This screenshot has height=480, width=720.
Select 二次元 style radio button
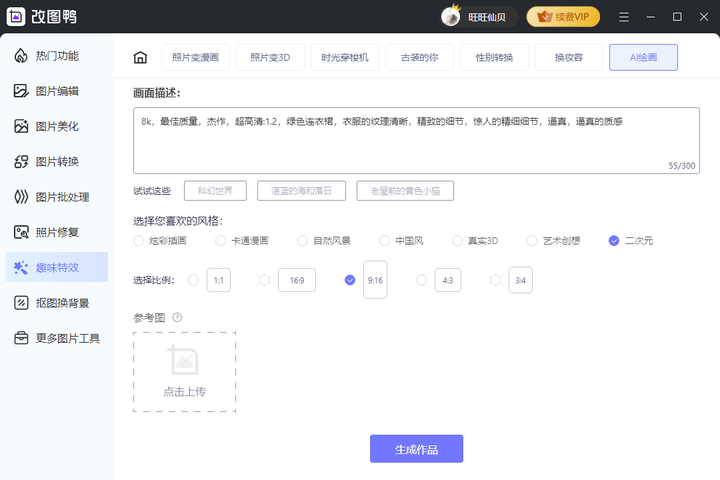coord(614,241)
